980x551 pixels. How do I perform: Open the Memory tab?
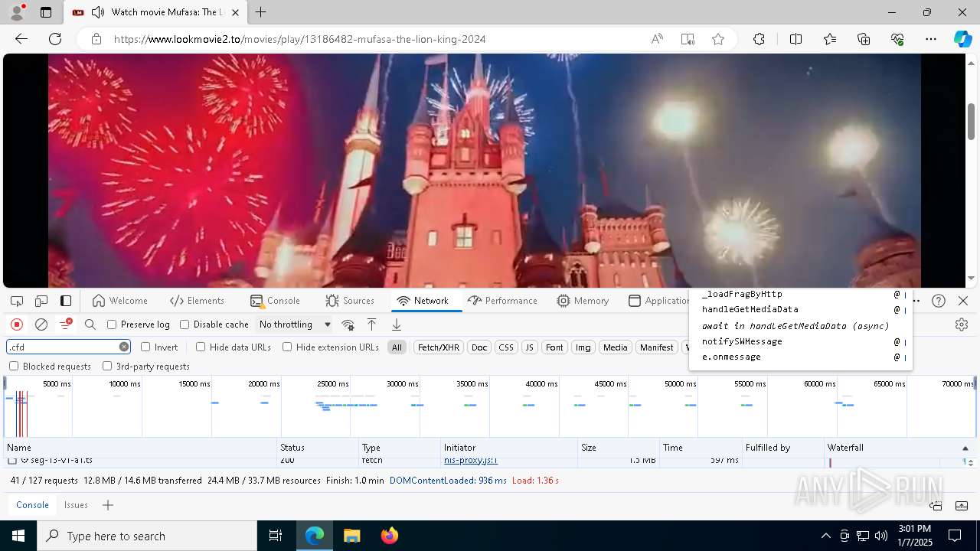583,301
